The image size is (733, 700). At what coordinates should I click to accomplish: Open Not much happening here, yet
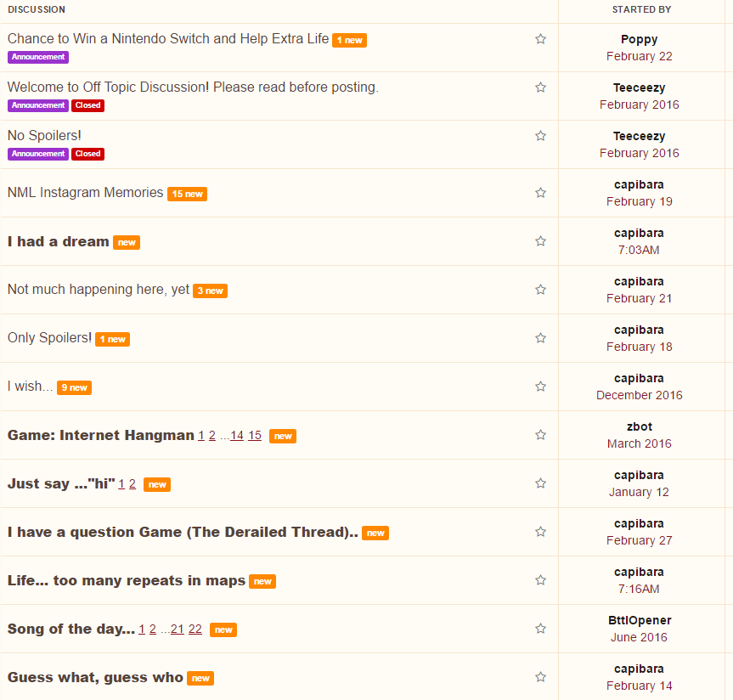(99, 290)
